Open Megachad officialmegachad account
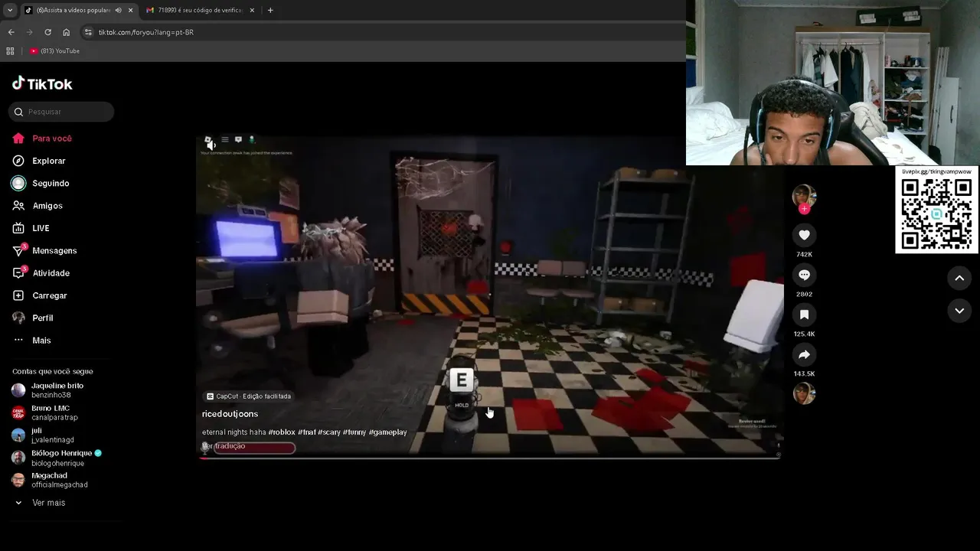 pos(50,480)
